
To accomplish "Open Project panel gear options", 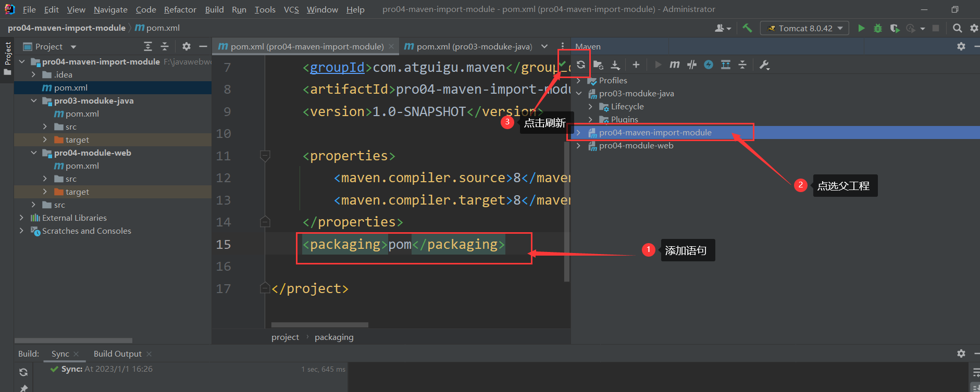I will [187, 46].
